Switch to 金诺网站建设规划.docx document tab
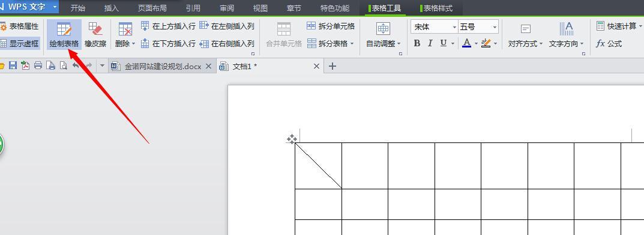This screenshot has height=235, width=644. coord(163,66)
